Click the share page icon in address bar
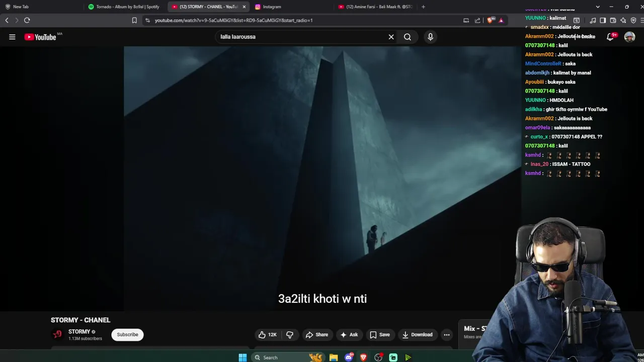The height and width of the screenshot is (362, 644). tap(477, 20)
